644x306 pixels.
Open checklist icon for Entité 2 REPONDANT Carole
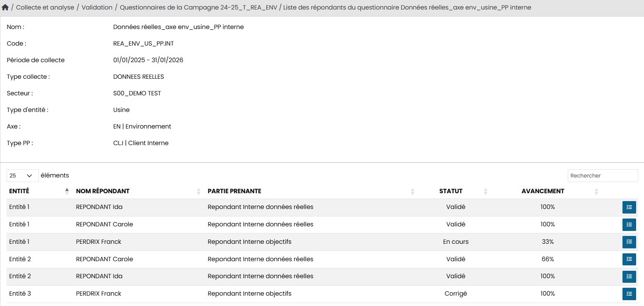(629, 260)
